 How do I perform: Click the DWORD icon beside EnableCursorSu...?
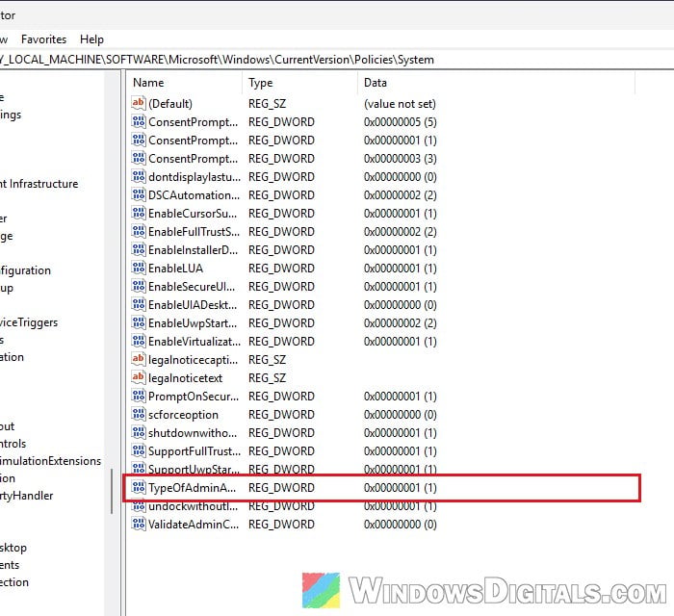139,213
